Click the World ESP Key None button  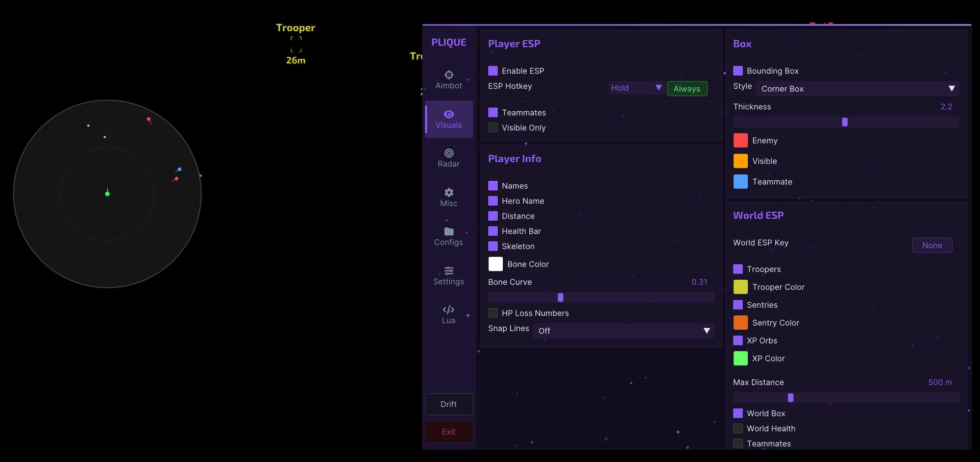932,245
